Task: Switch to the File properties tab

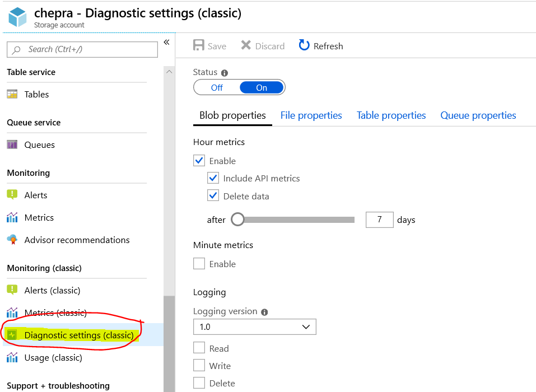Action: [311, 115]
